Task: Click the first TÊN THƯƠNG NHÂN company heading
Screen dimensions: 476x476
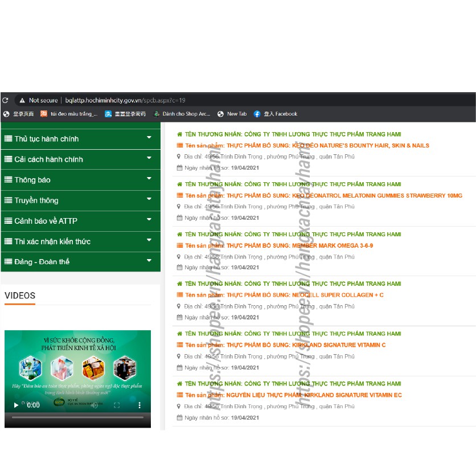Action: 293,134
